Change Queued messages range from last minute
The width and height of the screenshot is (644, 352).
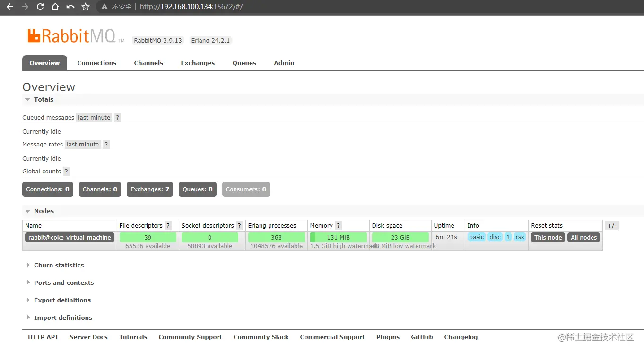94,118
